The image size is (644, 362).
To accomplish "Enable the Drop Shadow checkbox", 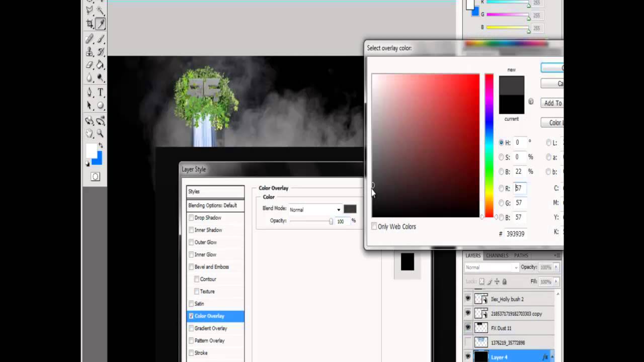I will (191, 218).
